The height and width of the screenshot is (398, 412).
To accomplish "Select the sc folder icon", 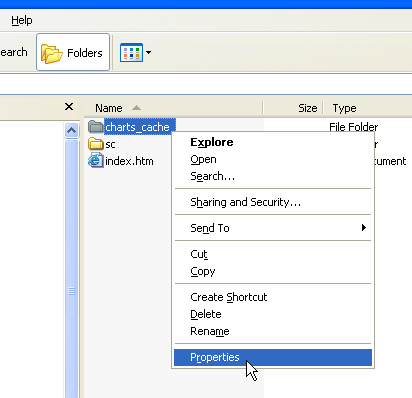I will click(96, 144).
